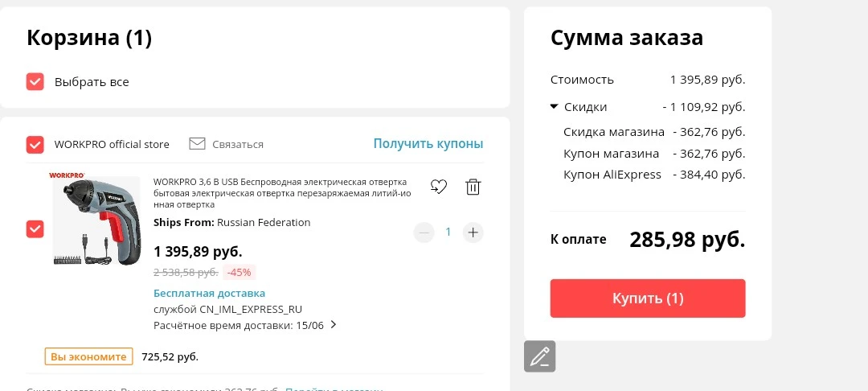Click the envelope icon beside Связаться
The width and height of the screenshot is (868, 391).
click(x=197, y=144)
